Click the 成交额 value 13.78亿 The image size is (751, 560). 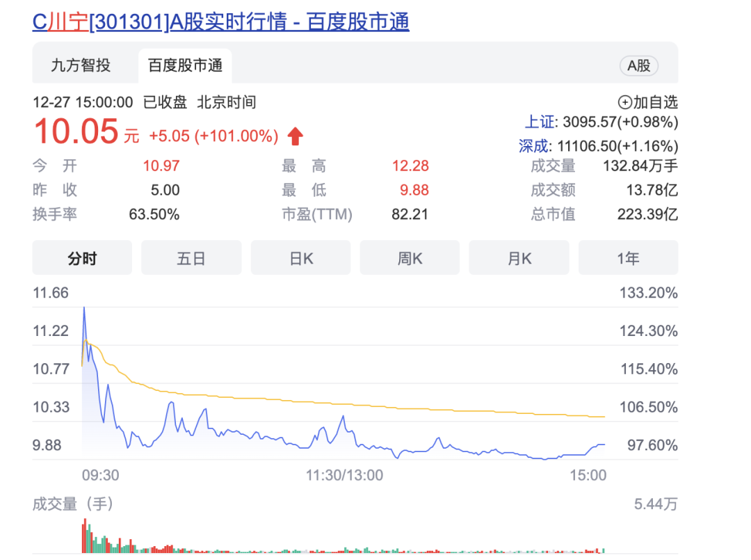pyautogui.click(x=652, y=190)
